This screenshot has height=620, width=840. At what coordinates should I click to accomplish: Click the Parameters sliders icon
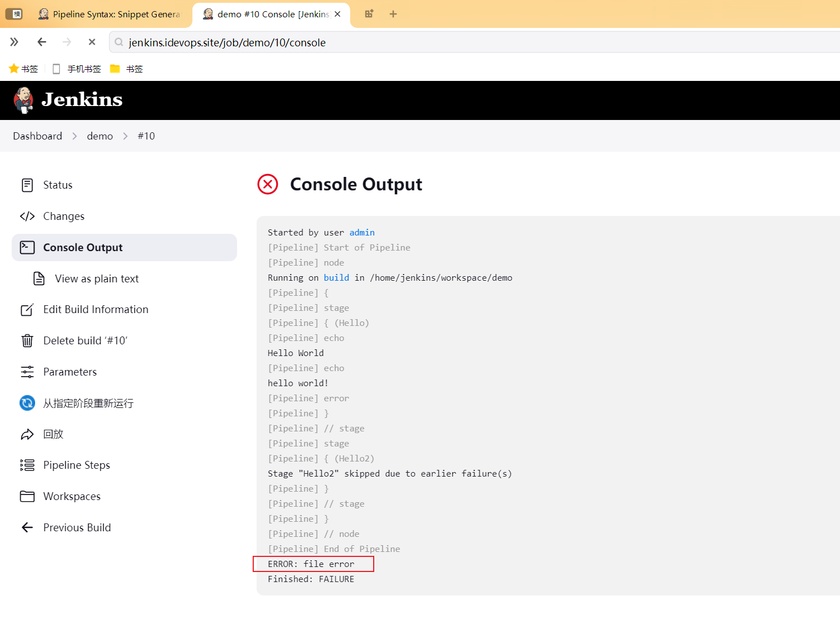(x=27, y=372)
